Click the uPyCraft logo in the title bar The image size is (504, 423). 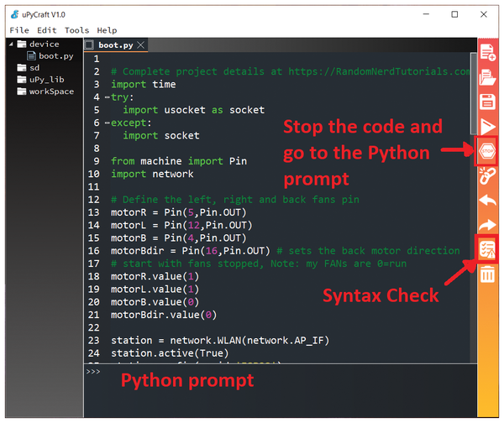(14, 14)
